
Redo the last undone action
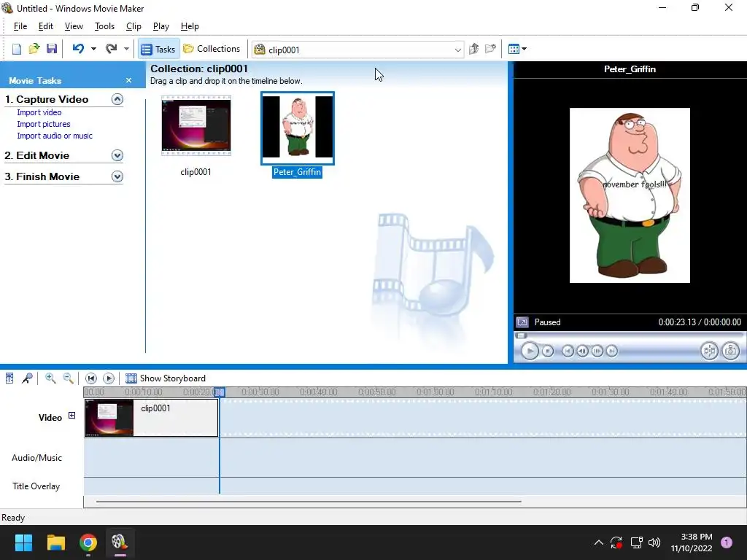coord(112,49)
